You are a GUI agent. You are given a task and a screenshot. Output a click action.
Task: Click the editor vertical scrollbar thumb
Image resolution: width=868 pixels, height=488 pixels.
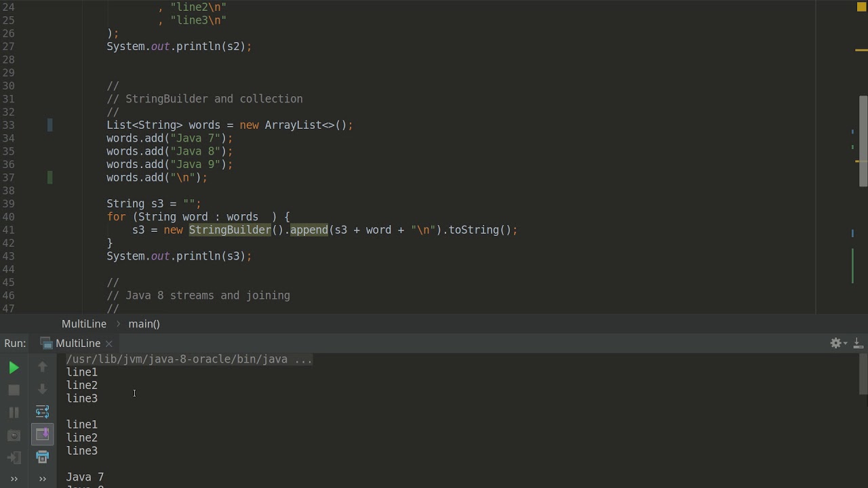tap(863, 141)
